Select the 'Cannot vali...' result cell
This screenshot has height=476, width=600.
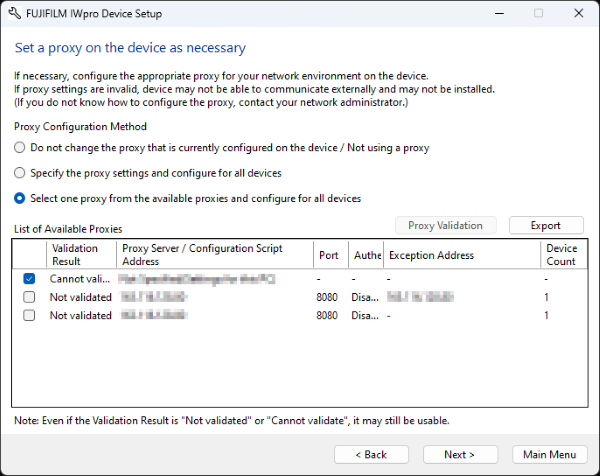pos(80,279)
